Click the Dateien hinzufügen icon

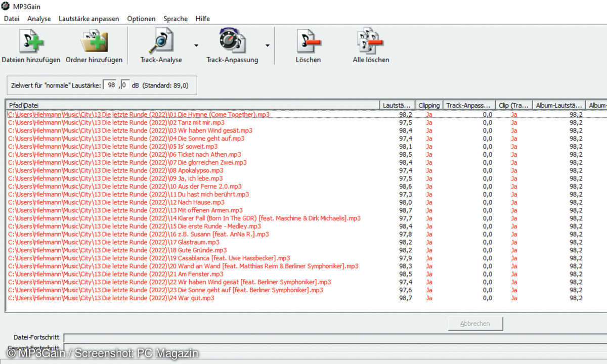31,41
